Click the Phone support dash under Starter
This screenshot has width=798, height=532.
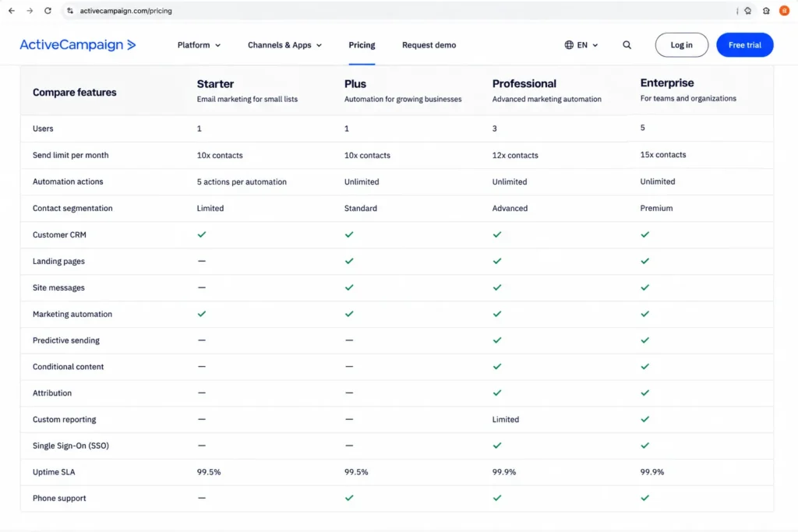tap(202, 498)
